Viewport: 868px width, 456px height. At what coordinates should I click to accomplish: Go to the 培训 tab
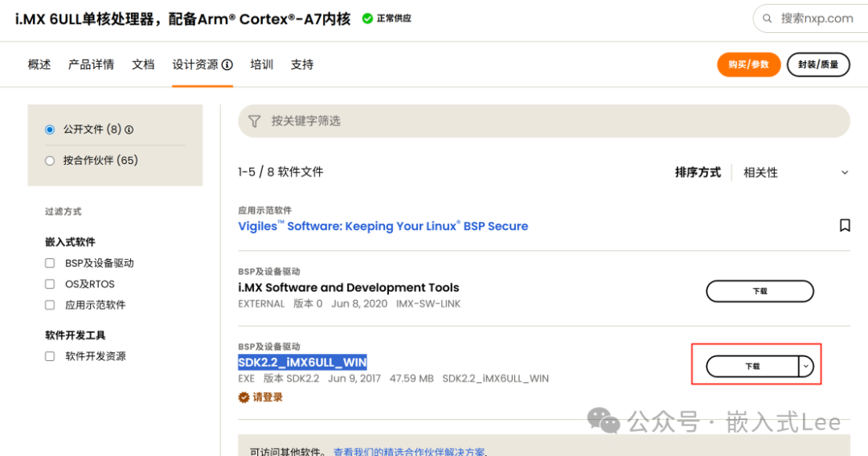click(262, 65)
